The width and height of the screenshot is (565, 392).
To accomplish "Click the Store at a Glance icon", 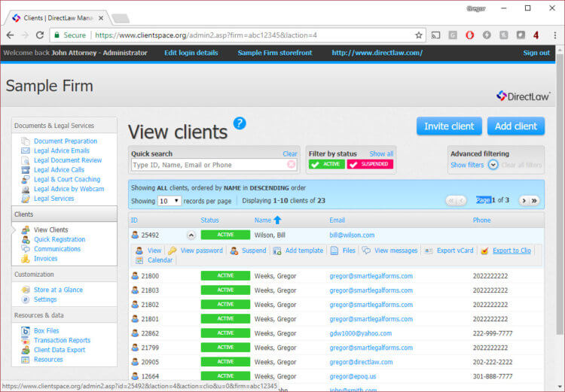I will [x=25, y=290].
